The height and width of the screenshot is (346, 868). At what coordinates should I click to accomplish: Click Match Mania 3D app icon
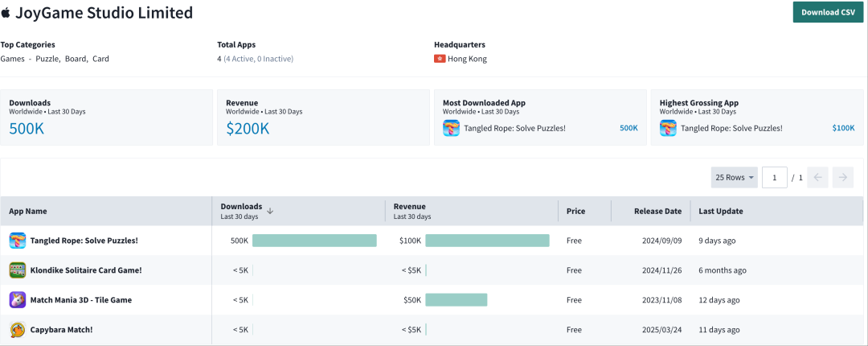point(18,300)
